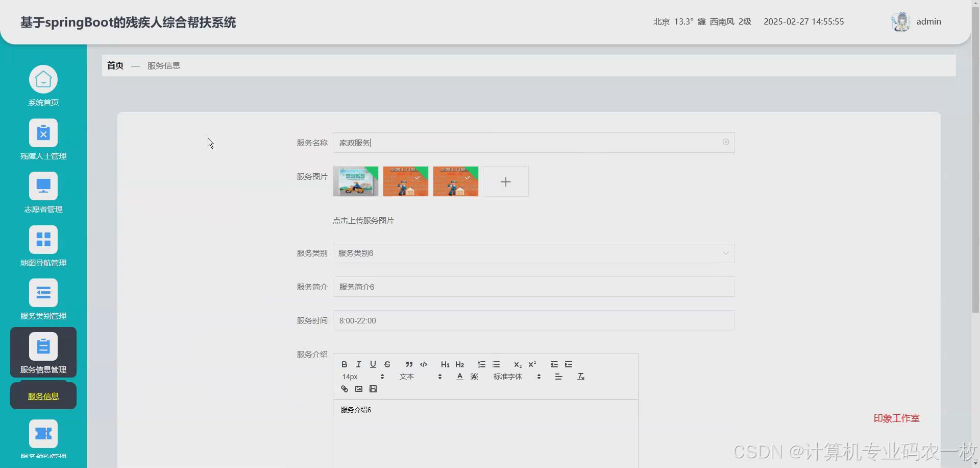The image size is (980, 468).
Task: Insert an image via the editor toolbar
Action: 358,389
